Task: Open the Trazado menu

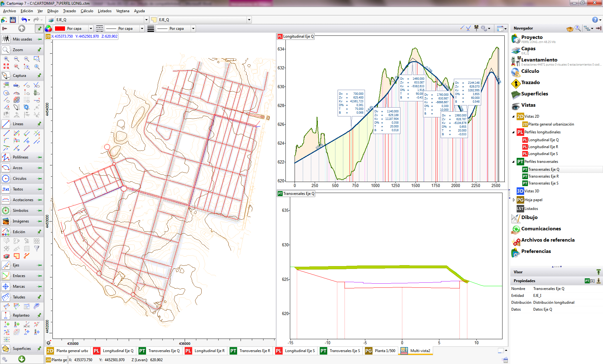Action: (69, 11)
